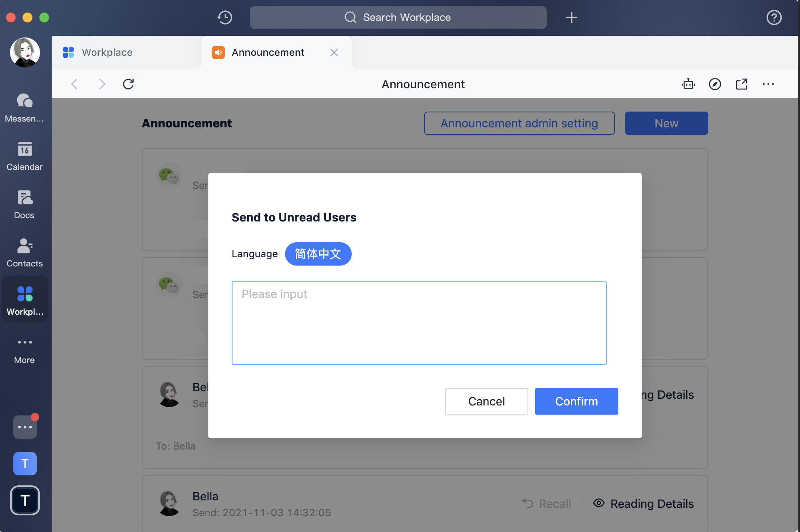Open the bot assistant icon in toolbar
The height and width of the screenshot is (532, 800).
[688, 84]
